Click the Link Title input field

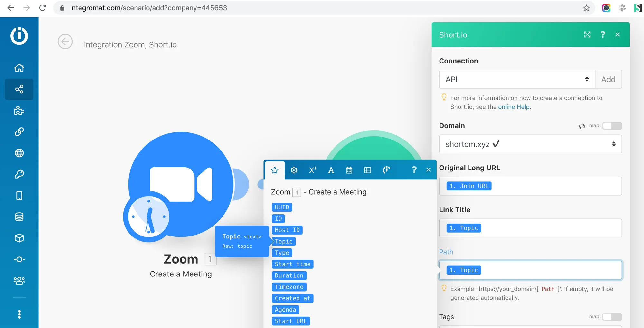pyautogui.click(x=531, y=228)
